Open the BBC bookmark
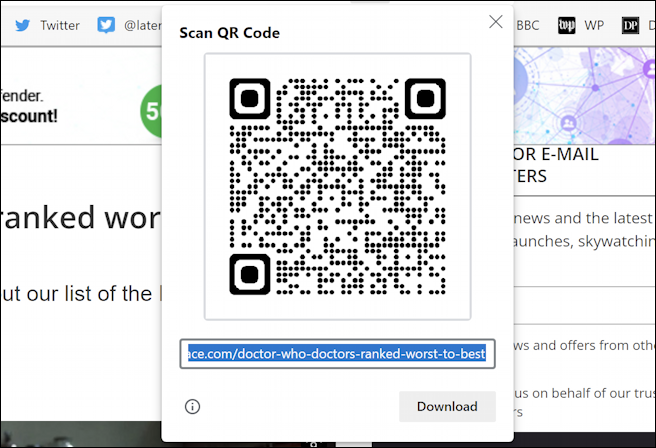This screenshot has height=448, width=656. coord(527,26)
